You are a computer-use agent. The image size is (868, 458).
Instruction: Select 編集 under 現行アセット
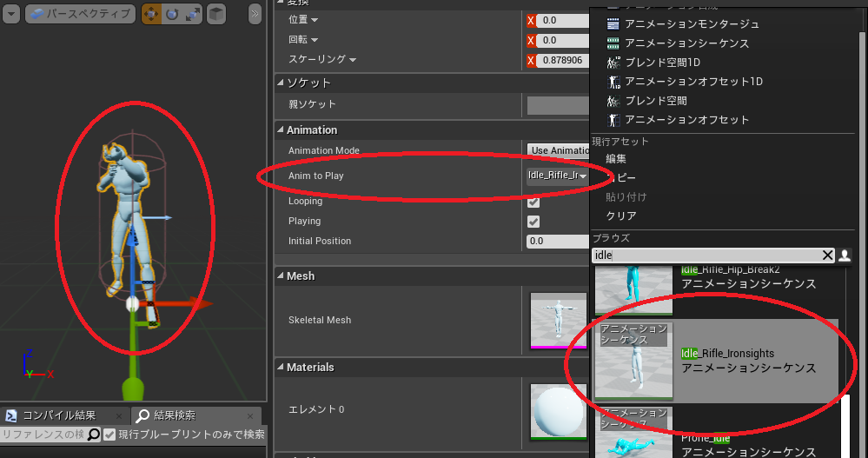point(615,159)
